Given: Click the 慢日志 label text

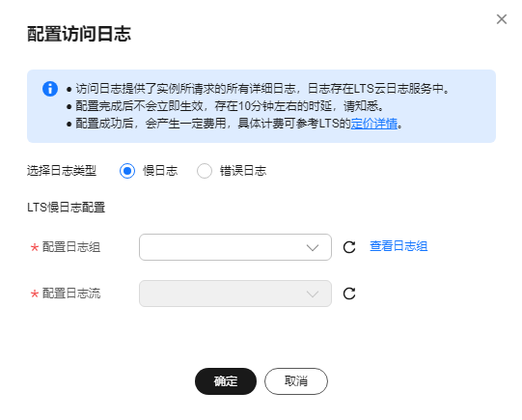Looking at the screenshot, I should [x=160, y=171].
